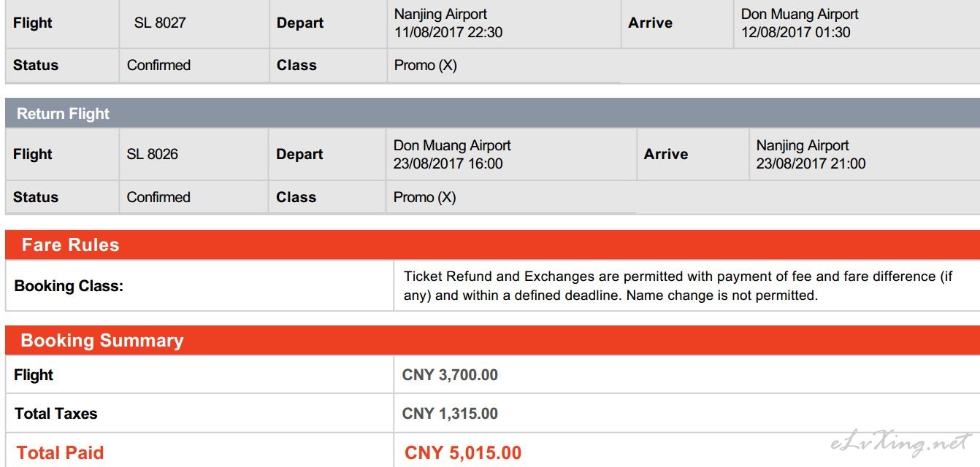The width and height of the screenshot is (980, 467).
Task: Click the flight fare CNY 3,700.00
Action: click(450, 375)
